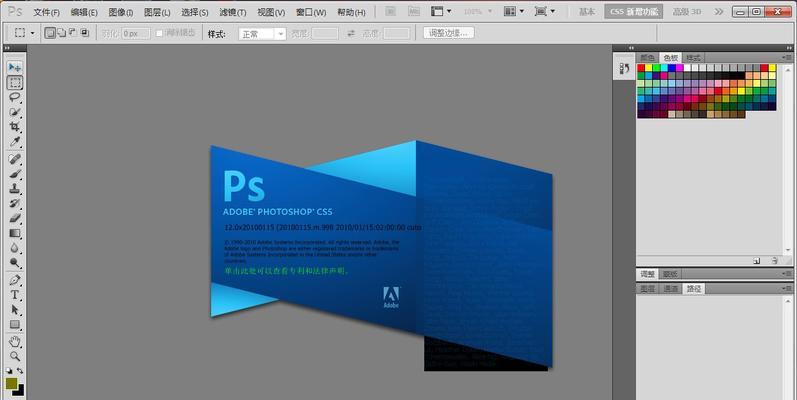Image resolution: width=797 pixels, height=400 pixels.
Task: Select the Rectangle shape tool
Action: tap(15, 324)
